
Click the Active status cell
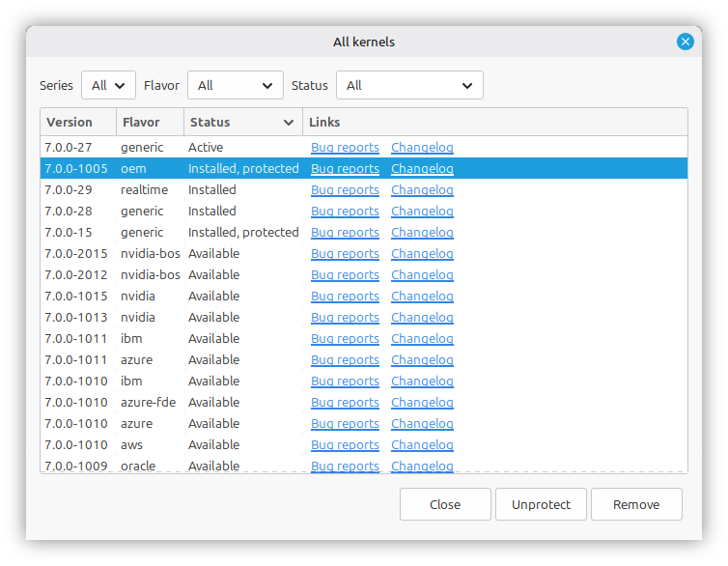coord(206,147)
